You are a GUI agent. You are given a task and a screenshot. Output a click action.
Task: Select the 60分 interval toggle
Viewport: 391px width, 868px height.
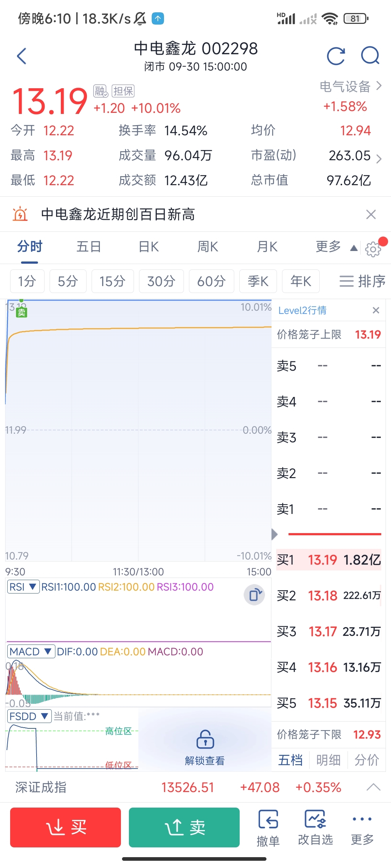211,281
